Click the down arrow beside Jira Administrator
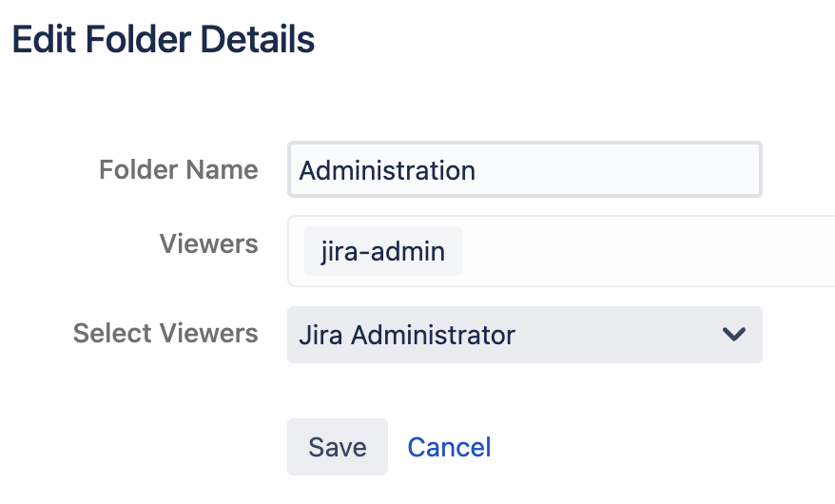835x504 pixels. [x=732, y=335]
